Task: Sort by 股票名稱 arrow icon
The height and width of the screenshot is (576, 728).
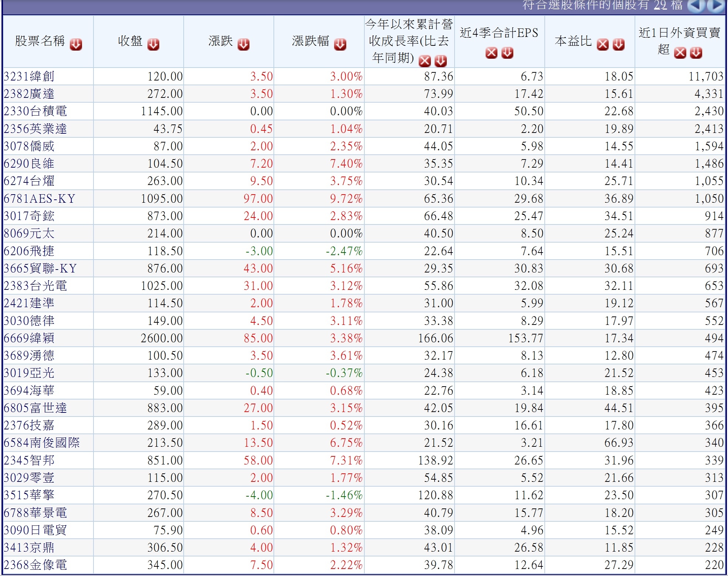Action: click(x=76, y=45)
